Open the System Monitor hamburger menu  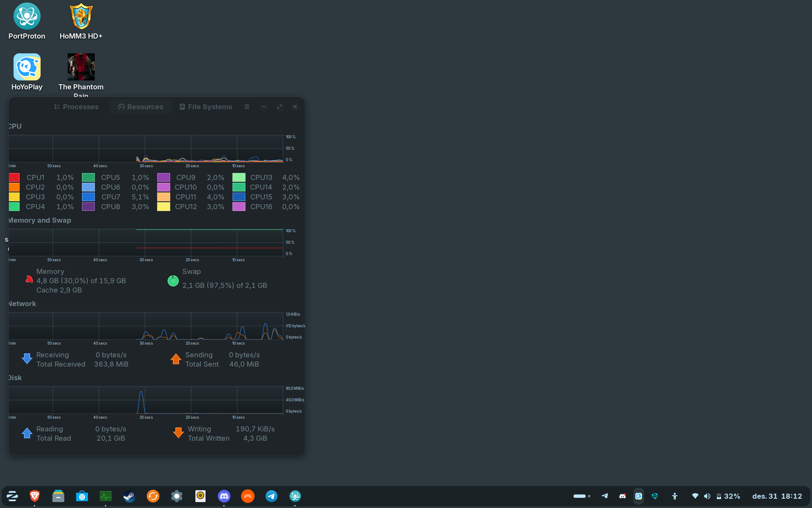(x=247, y=107)
